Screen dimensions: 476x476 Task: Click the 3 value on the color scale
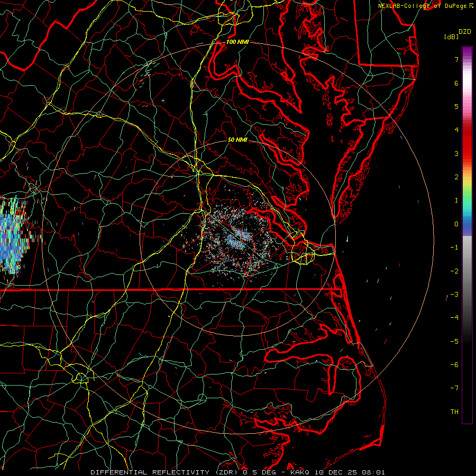(456, 153)
